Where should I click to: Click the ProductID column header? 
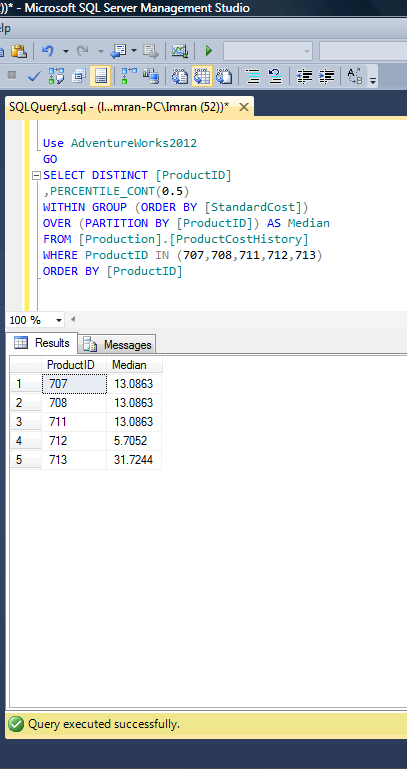coord(74,365)
